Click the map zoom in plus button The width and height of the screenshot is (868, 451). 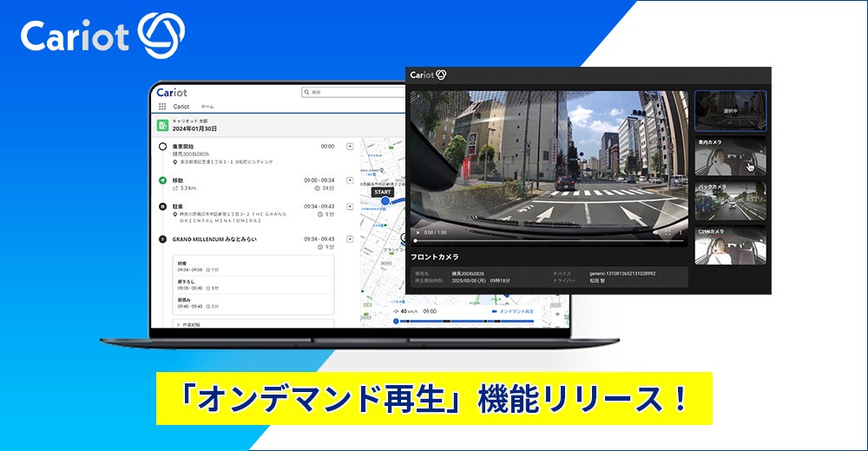pos(557,314)
